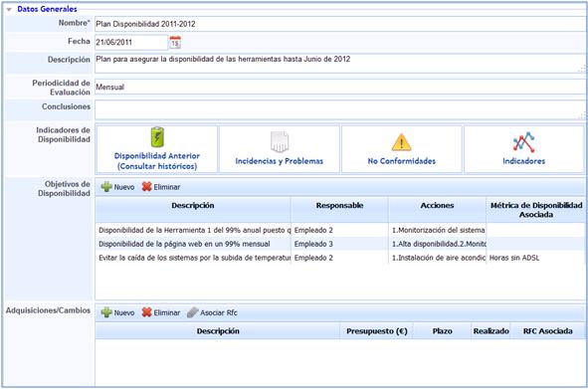Open Disponibilidad Anterior battery icon

pos(157,136)
